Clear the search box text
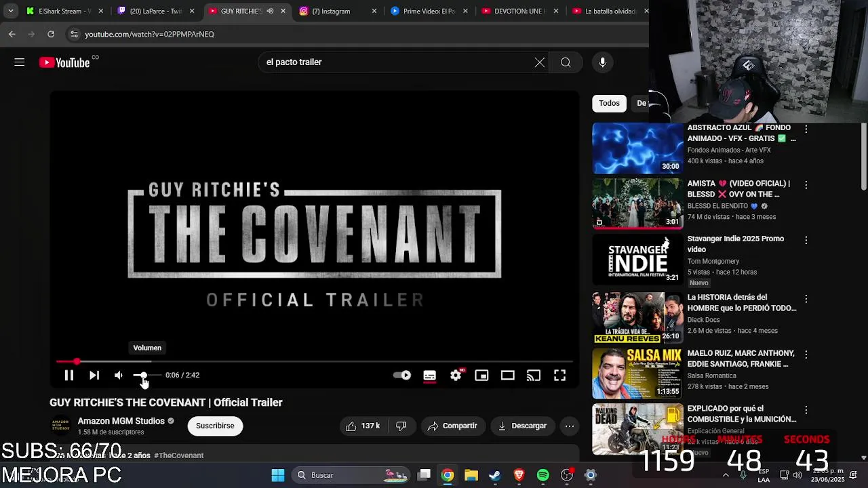The image size is (868, 488). click(539, 62)
